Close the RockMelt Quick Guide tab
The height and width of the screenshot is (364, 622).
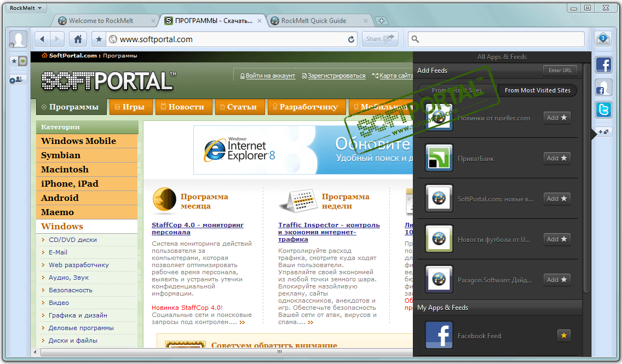pyautogui.click(x=365, y=21)
